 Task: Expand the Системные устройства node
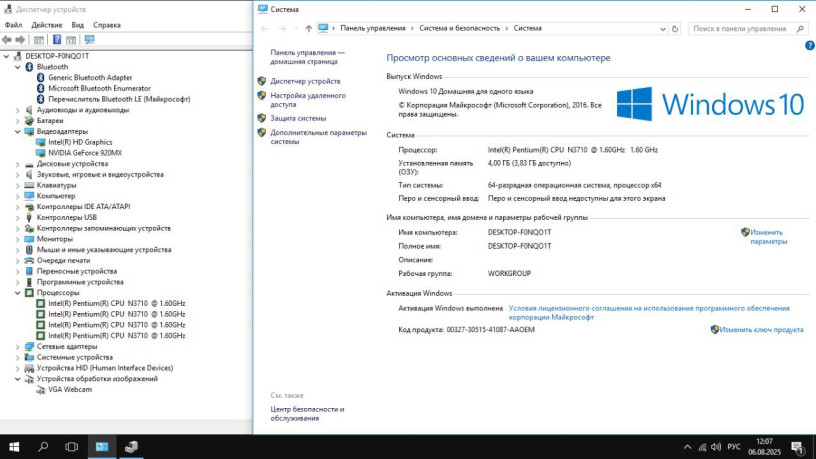18,358
